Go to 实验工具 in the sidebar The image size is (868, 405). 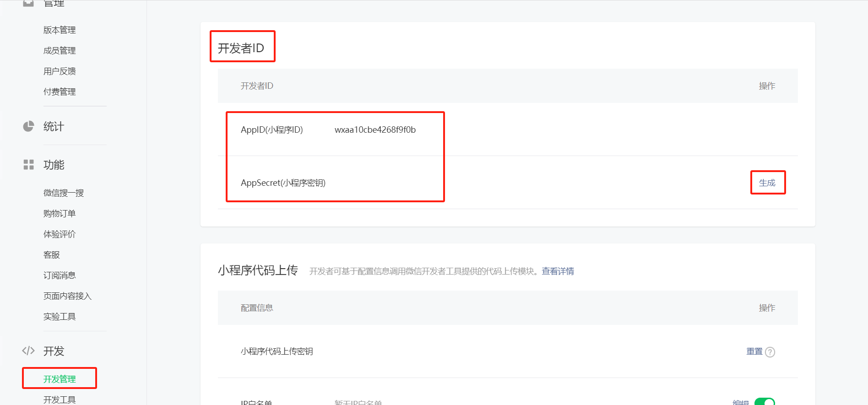(60, 317)
